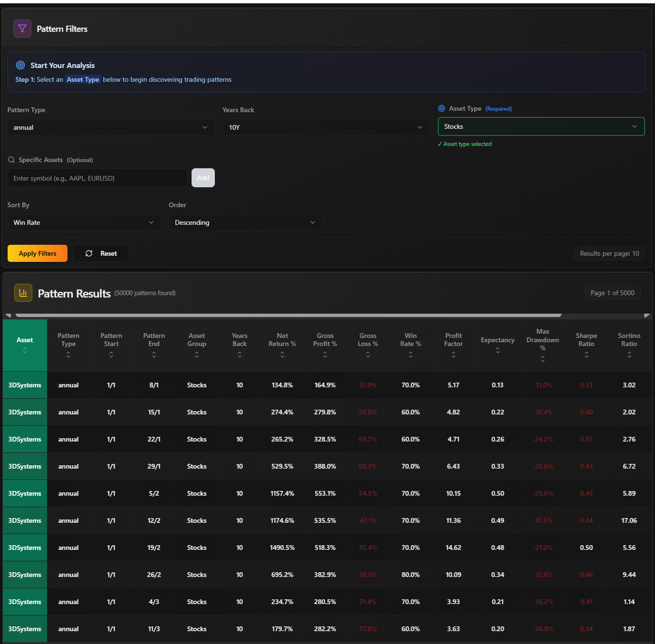Click the target icon beside Start Your Analysis
This screenshot has height=644, width=655.
[20, 65]
